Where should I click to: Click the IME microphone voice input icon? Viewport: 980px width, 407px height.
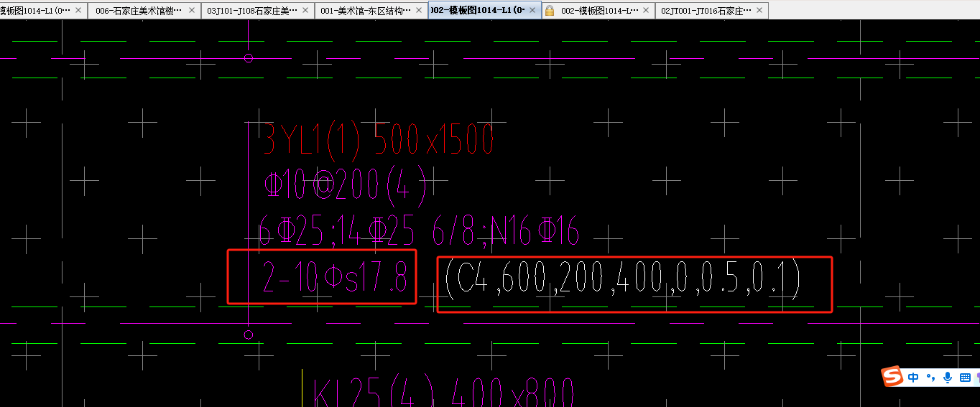coord(948,377)
